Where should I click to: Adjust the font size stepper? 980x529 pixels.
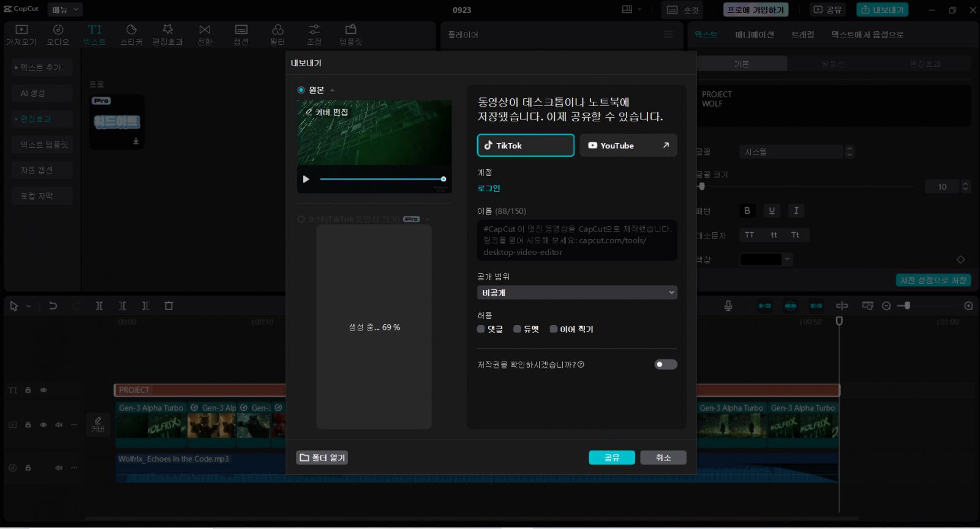pos(966,186)
